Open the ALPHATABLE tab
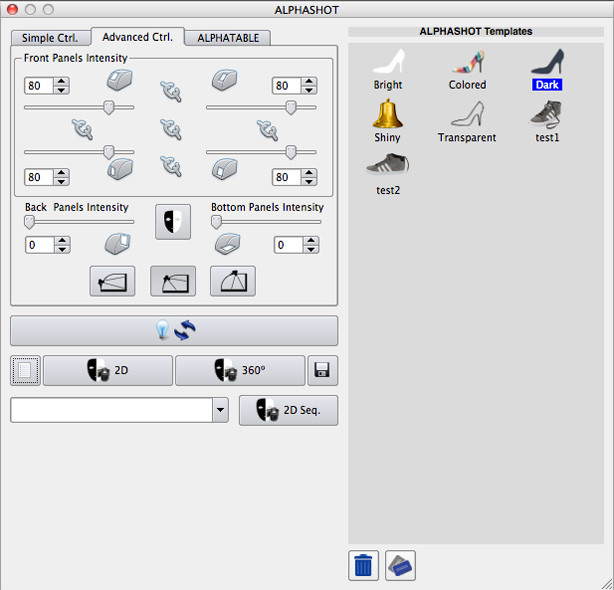Image resolution: width=614 pixels, height=590 pixels. pyautogui.click(x=228, y=38)
